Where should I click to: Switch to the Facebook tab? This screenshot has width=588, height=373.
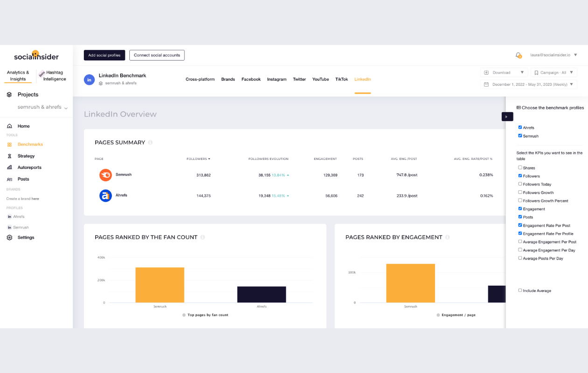[x=251, y=79]
